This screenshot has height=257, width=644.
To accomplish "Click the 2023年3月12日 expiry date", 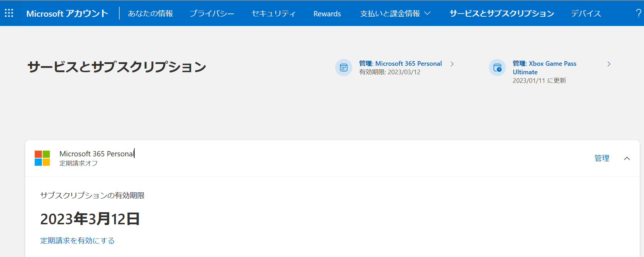I will [x=90, y=219].
